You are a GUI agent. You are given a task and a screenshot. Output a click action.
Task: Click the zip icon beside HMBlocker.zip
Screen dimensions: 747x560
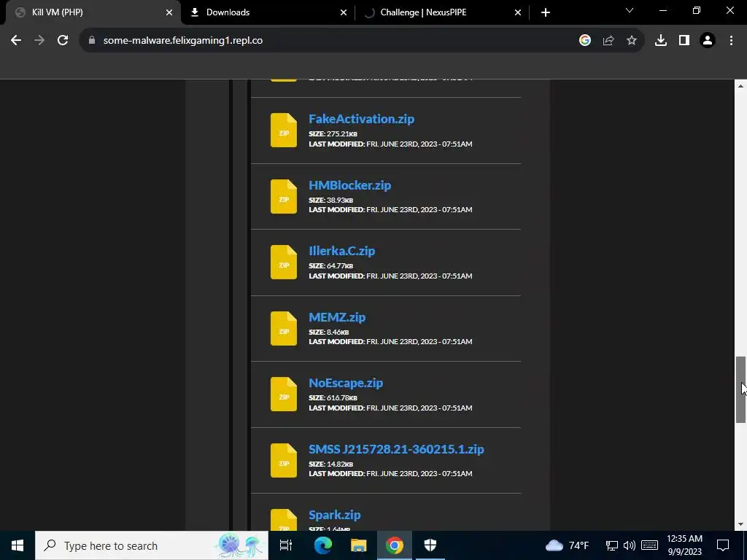point(284,196)
